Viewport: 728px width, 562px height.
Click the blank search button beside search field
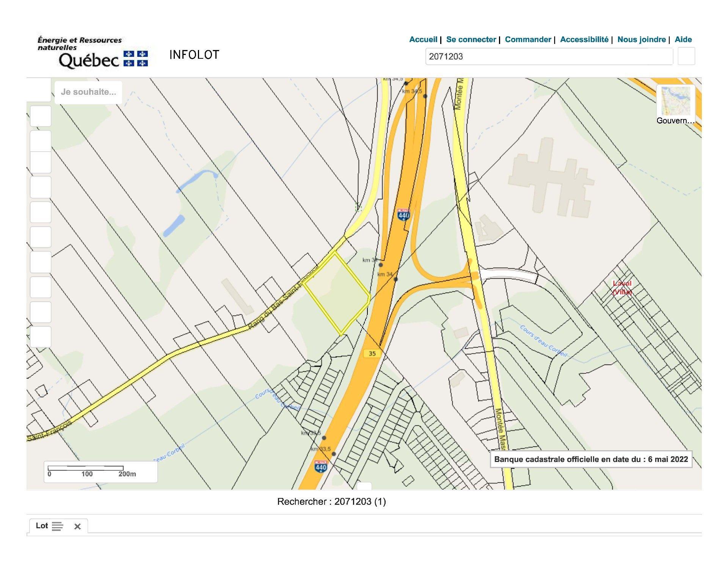coord(686,56)
